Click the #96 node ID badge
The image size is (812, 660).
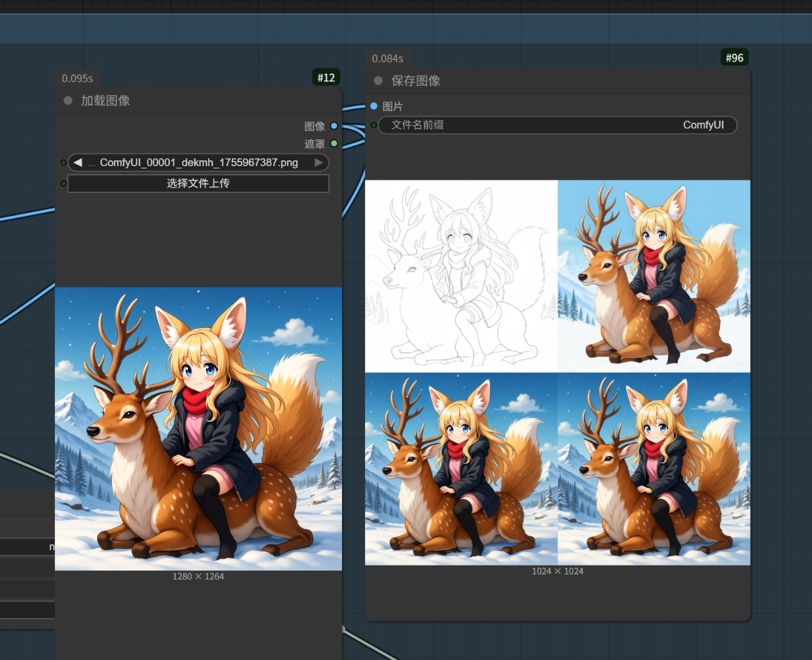[734, 58]
